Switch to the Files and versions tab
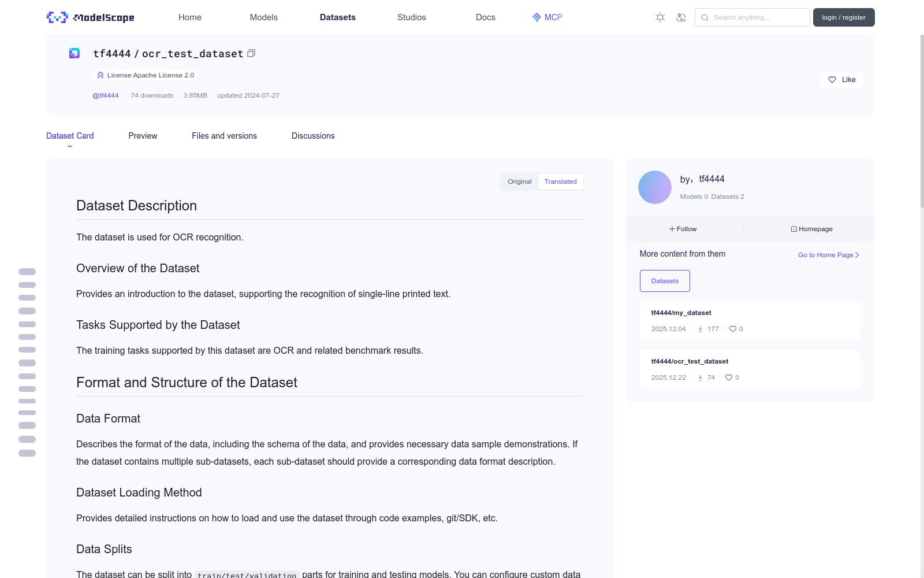 pos(224,136)
